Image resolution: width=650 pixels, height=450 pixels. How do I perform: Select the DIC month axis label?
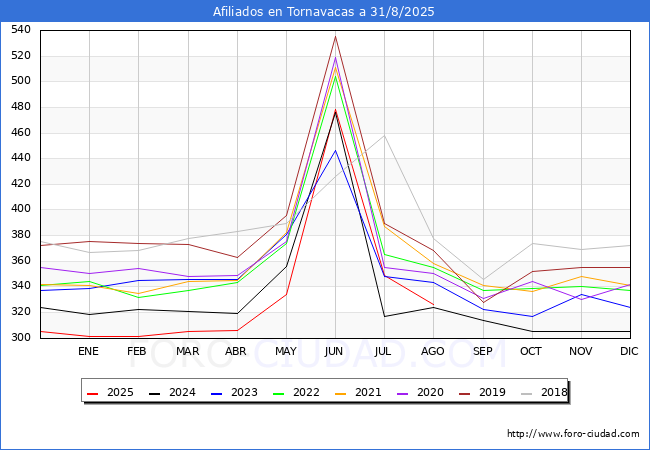pos(630,351)
